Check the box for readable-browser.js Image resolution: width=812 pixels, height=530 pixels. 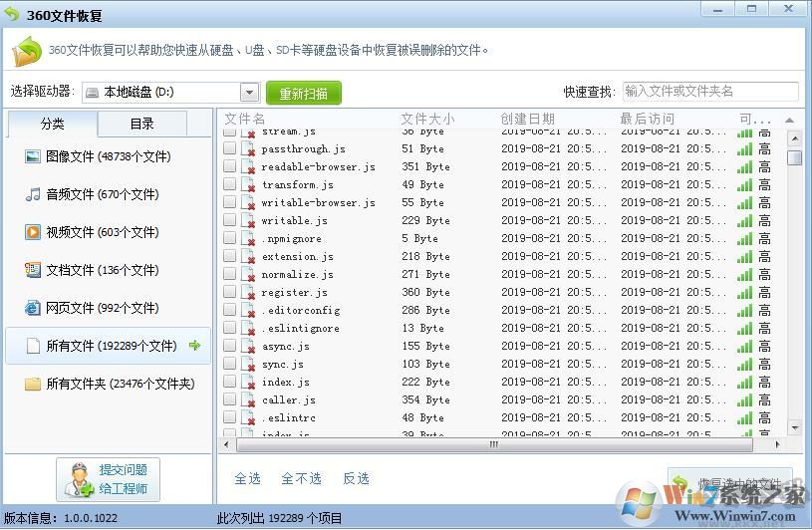[x=229, y=166]
